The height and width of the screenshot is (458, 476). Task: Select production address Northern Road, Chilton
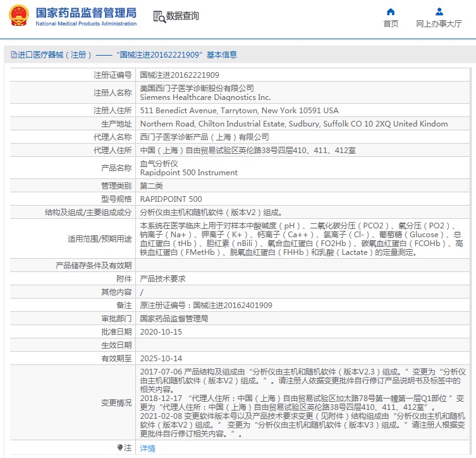(294, 124)
